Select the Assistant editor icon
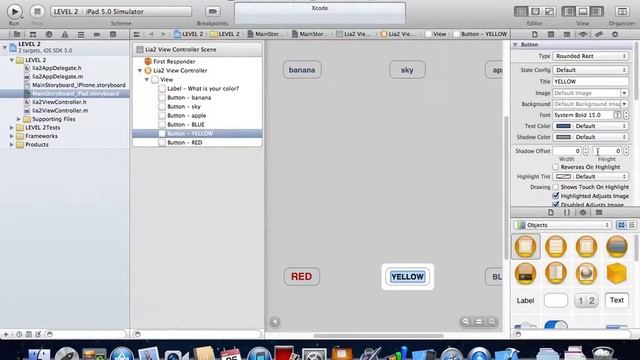The image size is (640, 360). pos(535,11)
